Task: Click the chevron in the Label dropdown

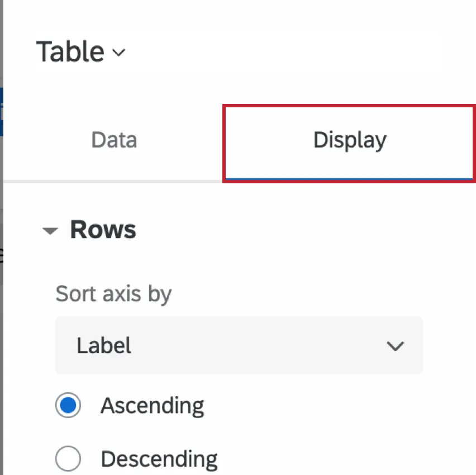Action: pos(396,346)
